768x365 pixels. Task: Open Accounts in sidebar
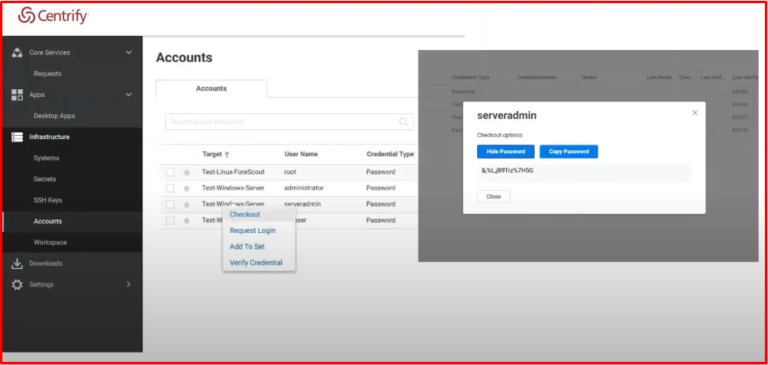[48, 221]
